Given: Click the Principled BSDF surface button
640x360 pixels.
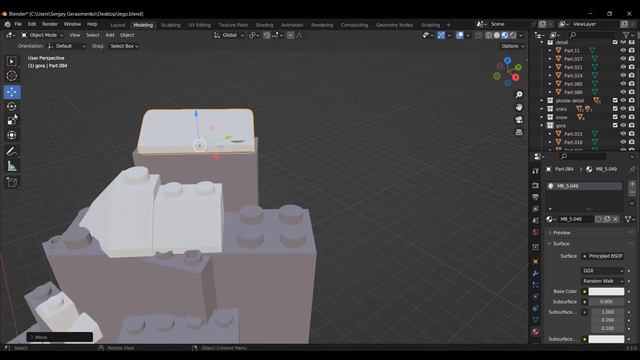Looking at the screenshot, I should pyautogui.click(x=602, y=256).
